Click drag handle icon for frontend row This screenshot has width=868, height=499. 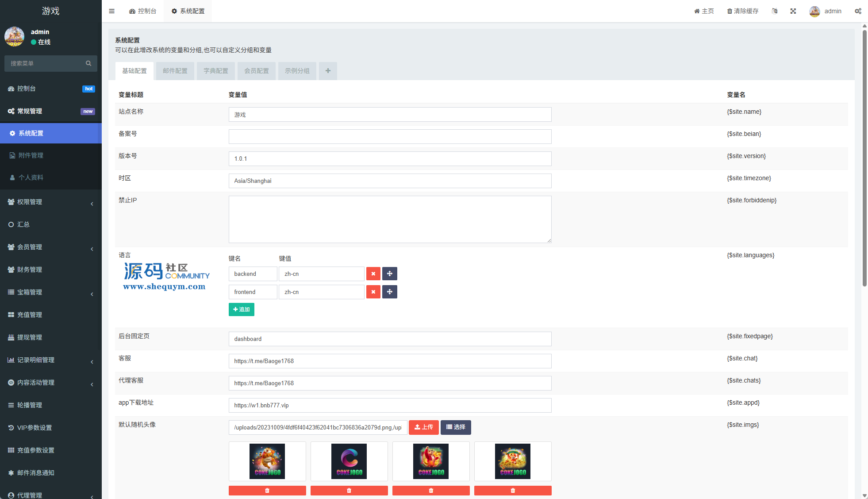(x=389, y=292)
